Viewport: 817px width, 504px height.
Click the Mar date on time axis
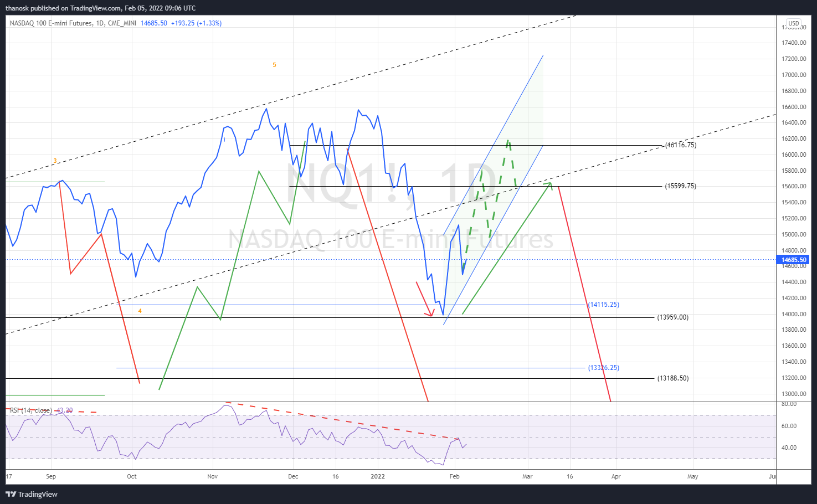527,476
